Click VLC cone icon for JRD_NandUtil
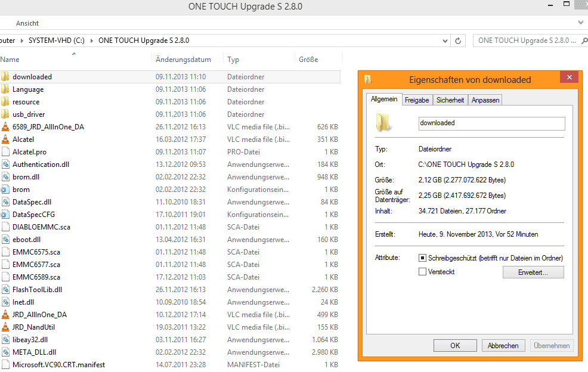This screenshot has width=588, height=372. pos(5,327)
